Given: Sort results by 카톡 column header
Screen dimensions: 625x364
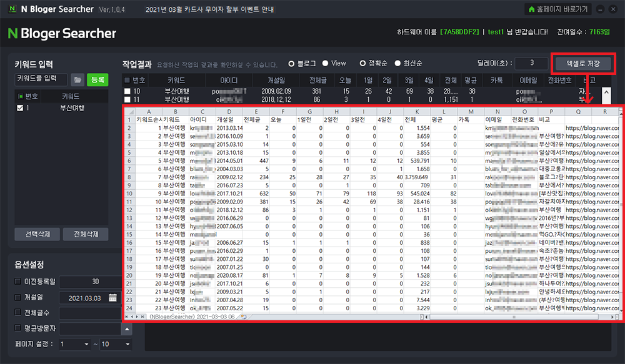Looking at the screenshot, I should [497, 81].
